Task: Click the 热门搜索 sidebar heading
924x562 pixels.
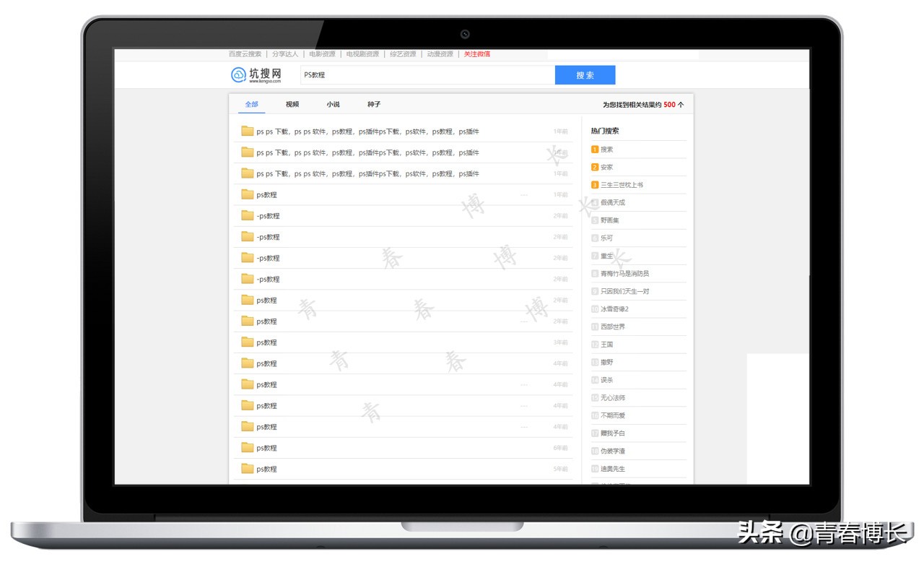Action: (x=605, y=131)
